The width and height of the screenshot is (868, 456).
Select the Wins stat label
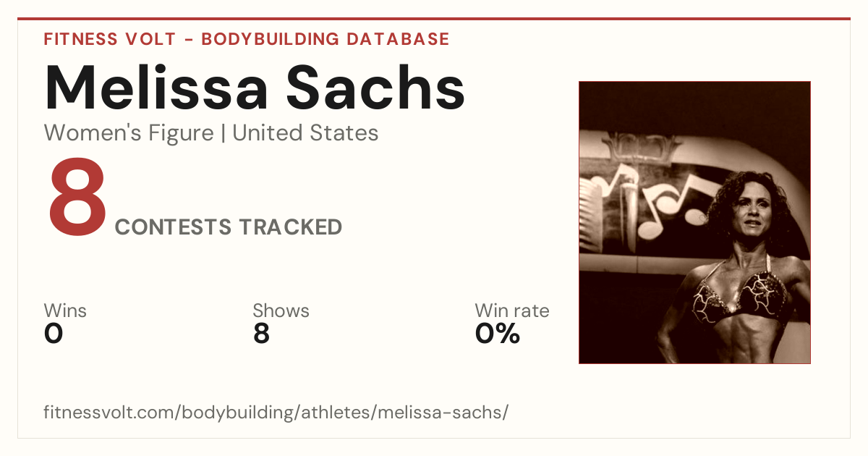[65, 311]
